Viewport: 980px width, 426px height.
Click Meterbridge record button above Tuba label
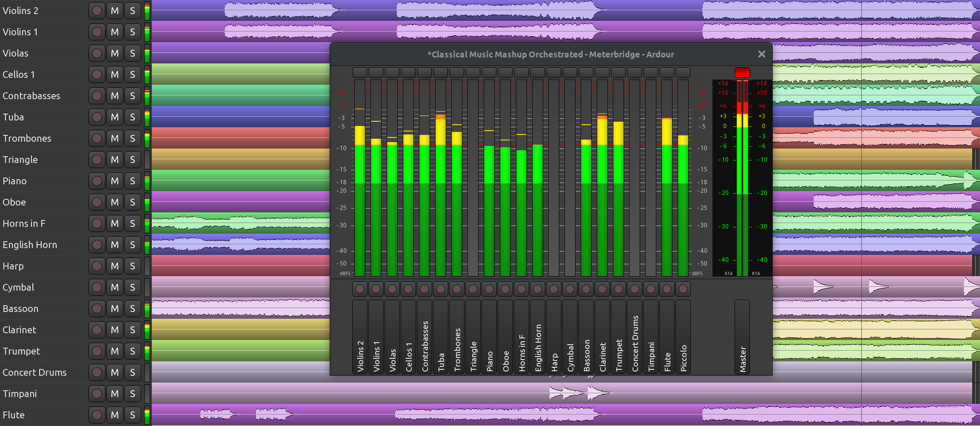tap(441, 289)
